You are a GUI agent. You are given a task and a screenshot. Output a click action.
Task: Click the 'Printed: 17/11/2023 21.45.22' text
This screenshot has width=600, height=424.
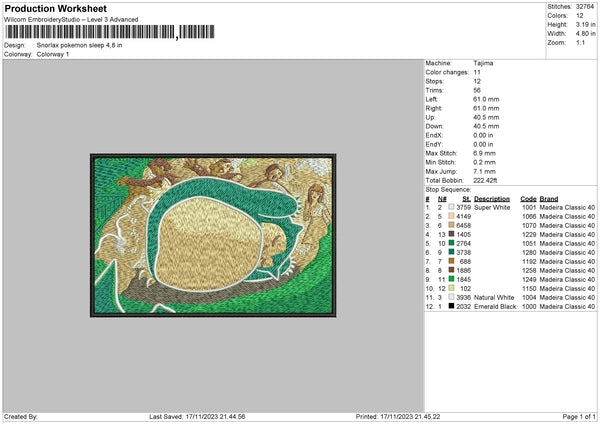[x=398, y=417]
